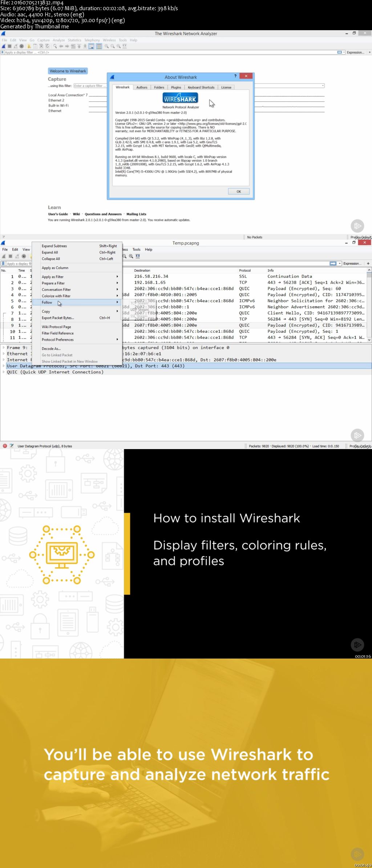Click Welcome to Wireshark button
This screenshot has height=868, width=372.
tap(68, 71)
